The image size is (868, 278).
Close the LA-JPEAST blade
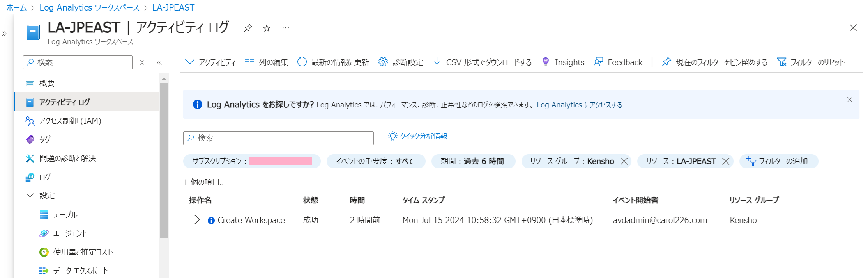[x=853, y=28]
